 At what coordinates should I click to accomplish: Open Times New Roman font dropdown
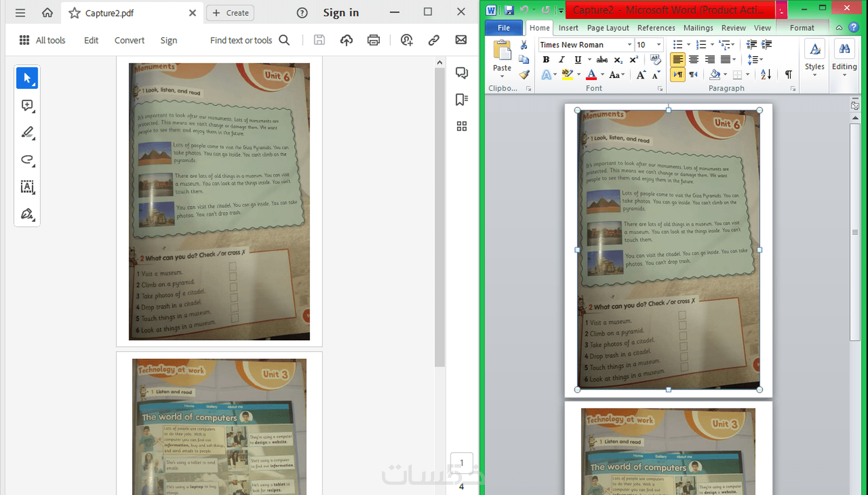(629, 45)
